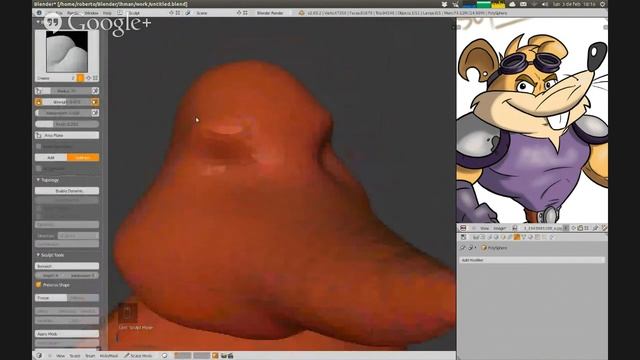The image size is (640, 360).
Task: Open the system volume indicator
Action: coord(544,4)
